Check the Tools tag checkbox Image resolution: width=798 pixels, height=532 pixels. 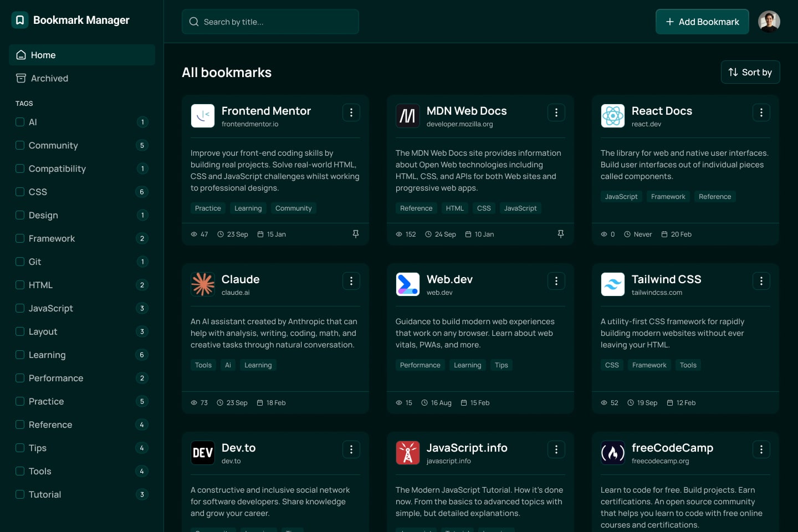20,471
